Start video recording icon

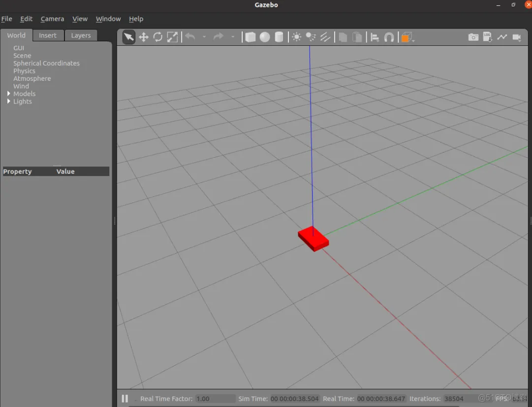(x=517, y=37)
